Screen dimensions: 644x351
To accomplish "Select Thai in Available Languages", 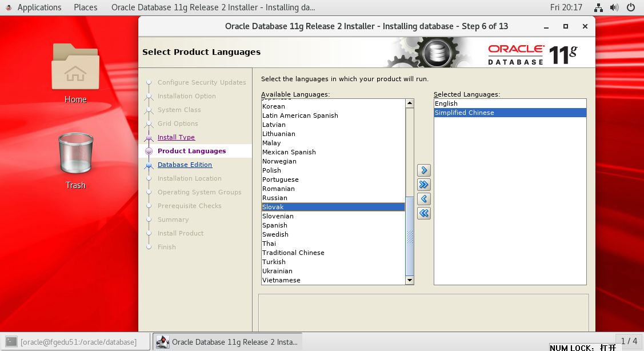I will [x=333, y=244].
